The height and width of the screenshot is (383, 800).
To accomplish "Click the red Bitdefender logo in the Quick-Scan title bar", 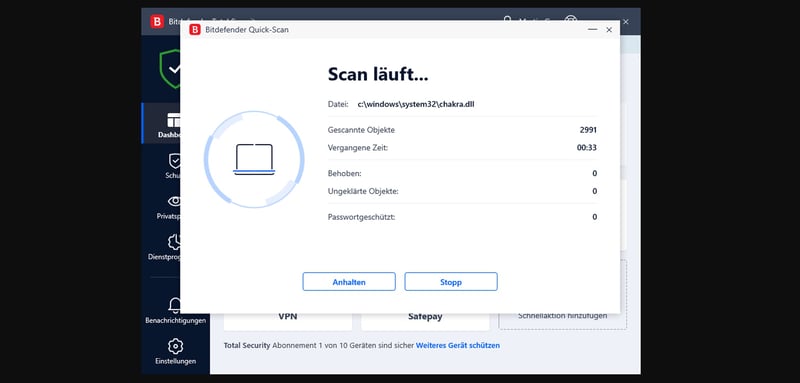I will click(195, 30).
